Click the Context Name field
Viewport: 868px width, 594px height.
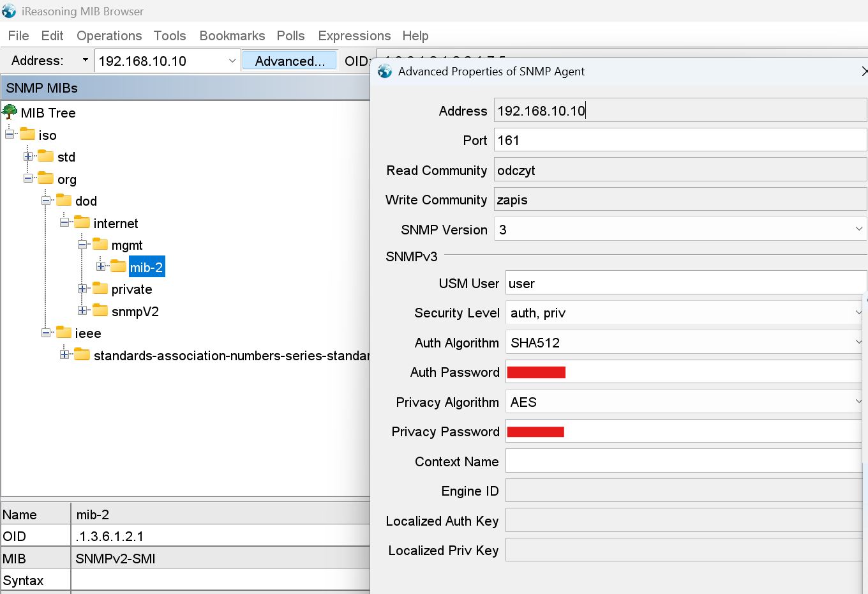pos(684,461)
